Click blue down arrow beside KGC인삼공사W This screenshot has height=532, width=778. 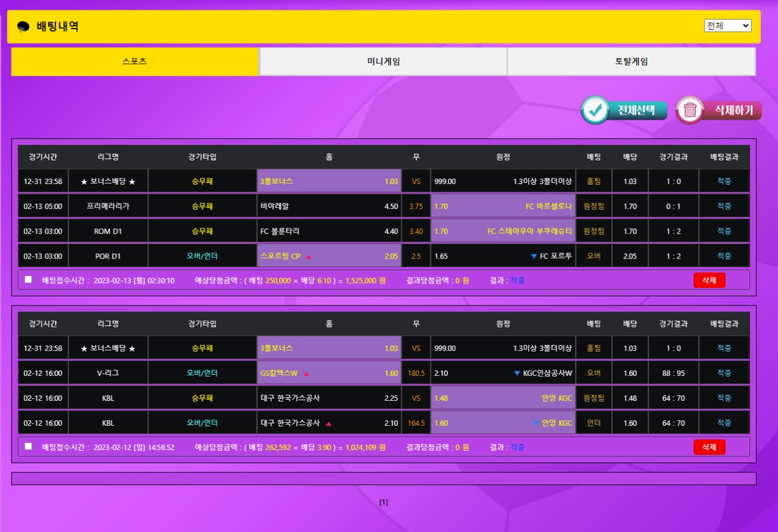click(517, 373)
